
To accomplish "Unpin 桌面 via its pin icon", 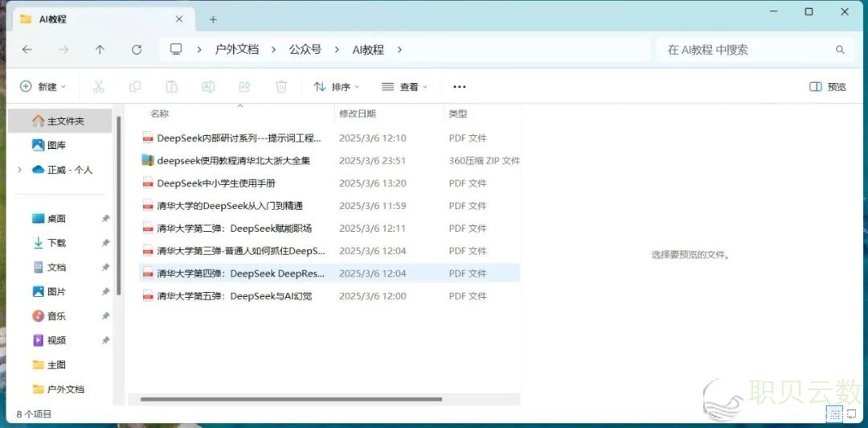I will [x=105, y=219].
